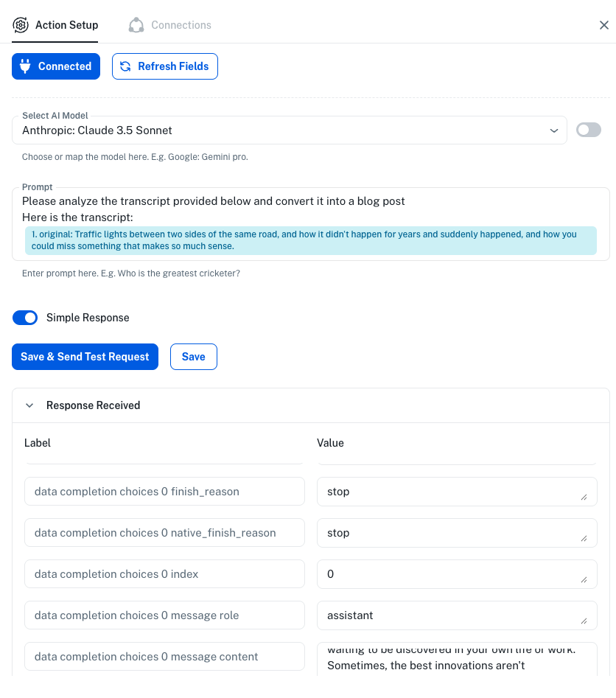Click the plug icon in the Connected button

[26, 66]
